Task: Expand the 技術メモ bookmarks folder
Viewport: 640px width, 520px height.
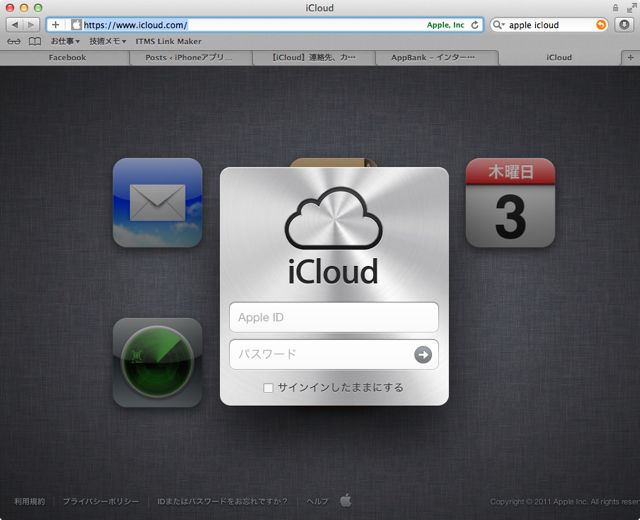Action: tap(108, 41)
